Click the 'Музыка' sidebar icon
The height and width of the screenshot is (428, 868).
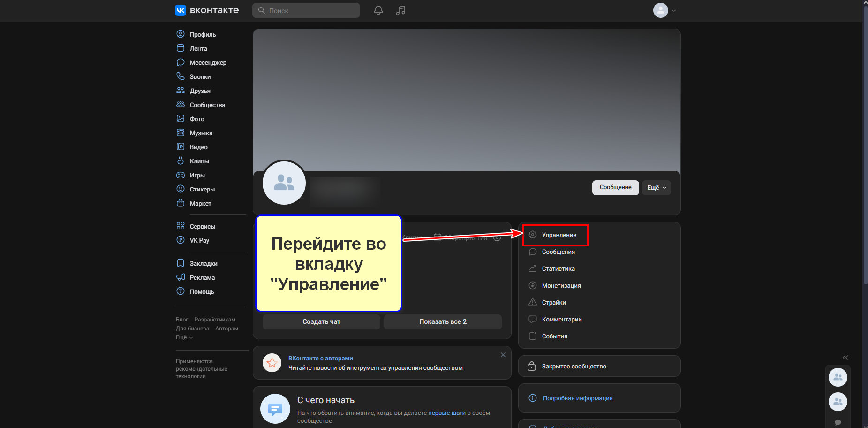(x=181, y=132)
